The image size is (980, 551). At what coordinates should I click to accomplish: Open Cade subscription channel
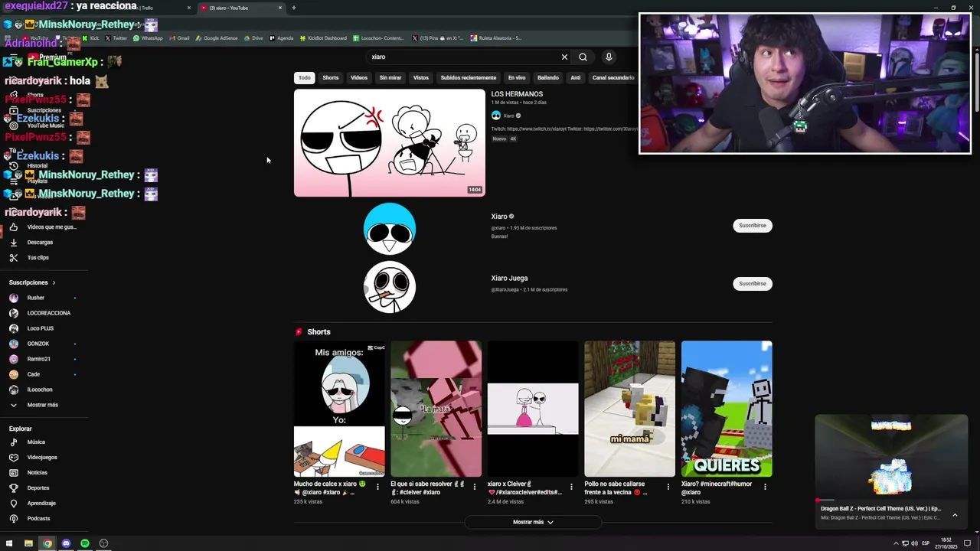point(33,374)
